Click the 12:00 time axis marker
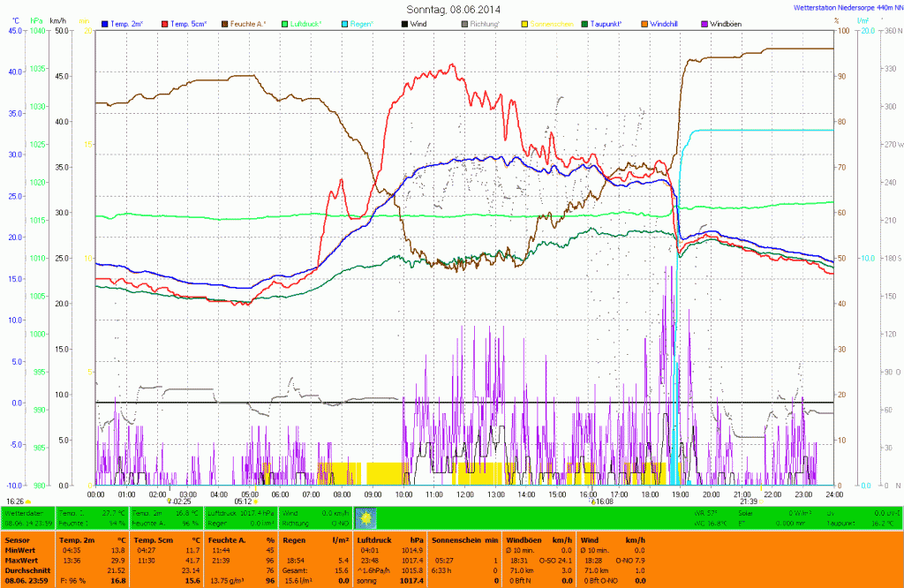This screenshot has height=588, width=904. click(x=465, y=494)
